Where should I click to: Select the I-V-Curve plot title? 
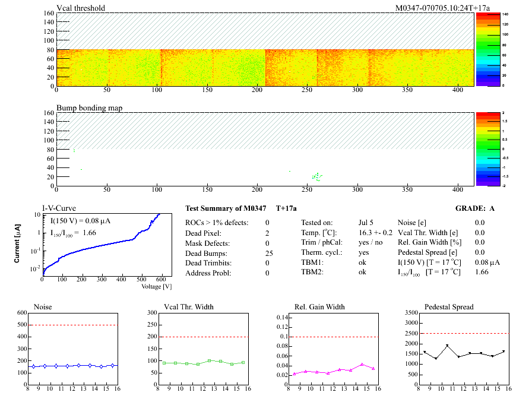57,208
